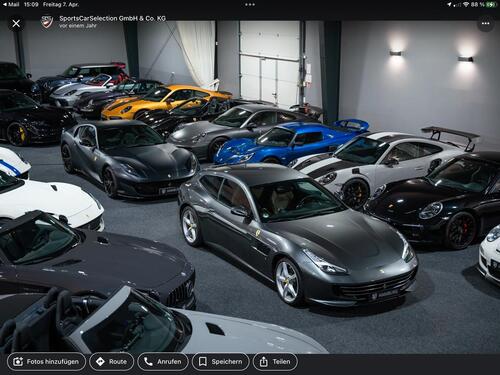Tap the camera icon in Fotos hinzufügen
500x375 pixels.
(18, 362)
